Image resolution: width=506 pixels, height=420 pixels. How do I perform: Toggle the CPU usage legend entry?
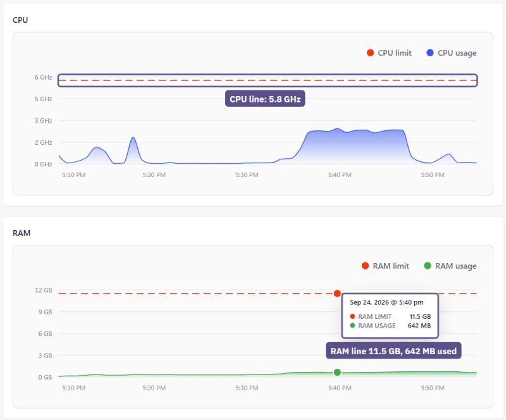(452, 53)
